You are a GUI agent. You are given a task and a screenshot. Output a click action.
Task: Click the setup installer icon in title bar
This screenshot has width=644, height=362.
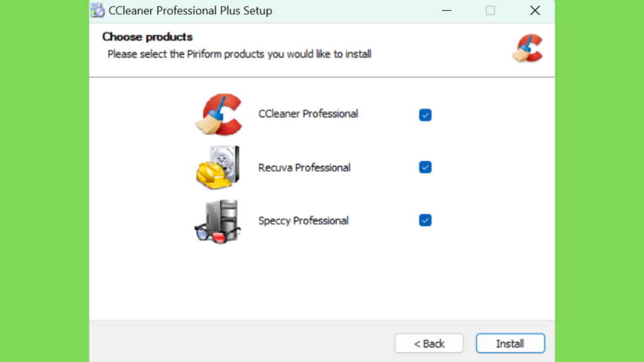97,10
